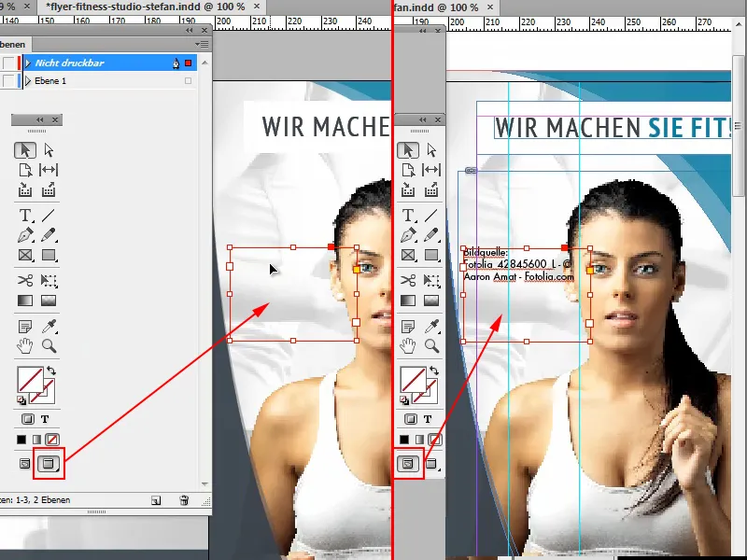This screenshot has width=747, height=560.
Task: Enable Normal view mode in the right toolbox
Action: tap(408, 463)
